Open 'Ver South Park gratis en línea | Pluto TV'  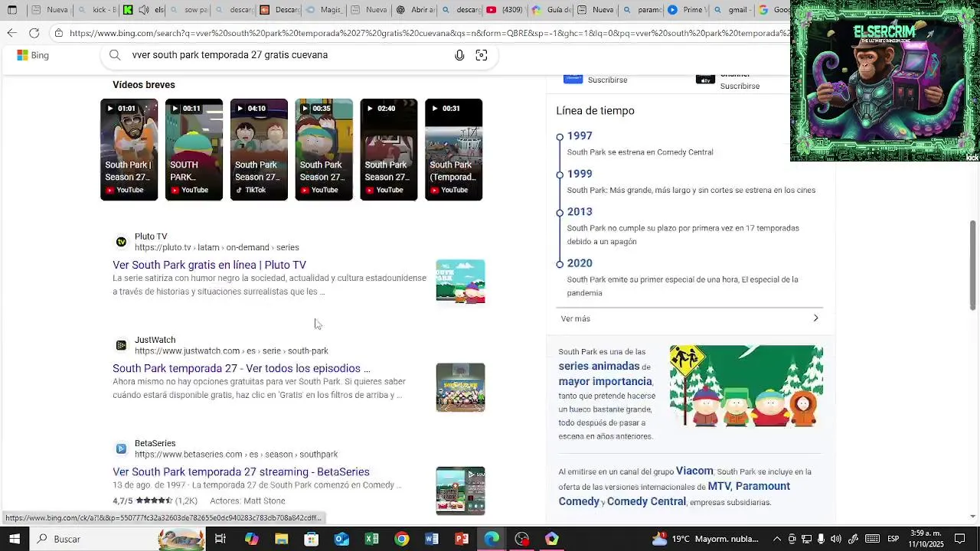pos(209,265)
